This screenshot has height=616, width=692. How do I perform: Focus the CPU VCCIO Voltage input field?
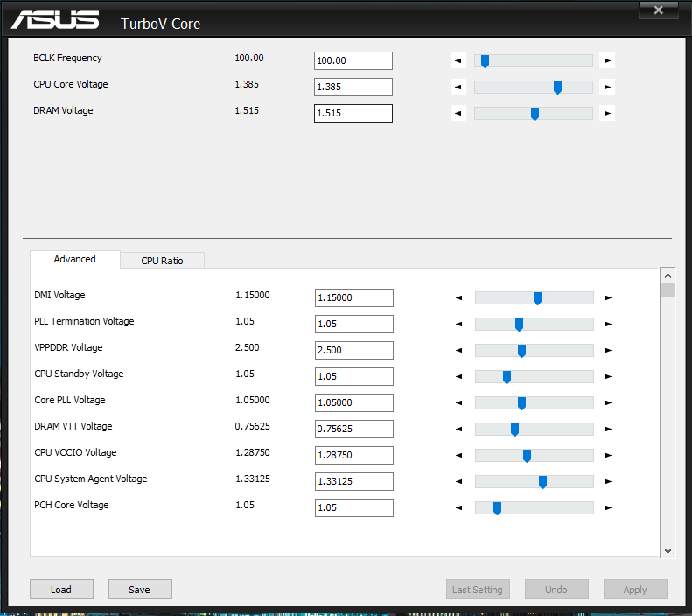(354, 455)
